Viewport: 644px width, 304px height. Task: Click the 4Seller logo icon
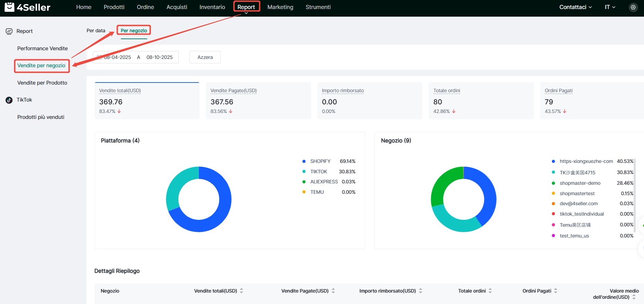10,7
